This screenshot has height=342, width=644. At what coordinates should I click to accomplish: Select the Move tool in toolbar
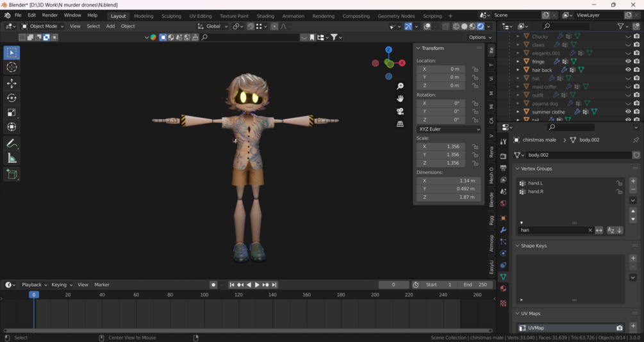tap(12, 83)
